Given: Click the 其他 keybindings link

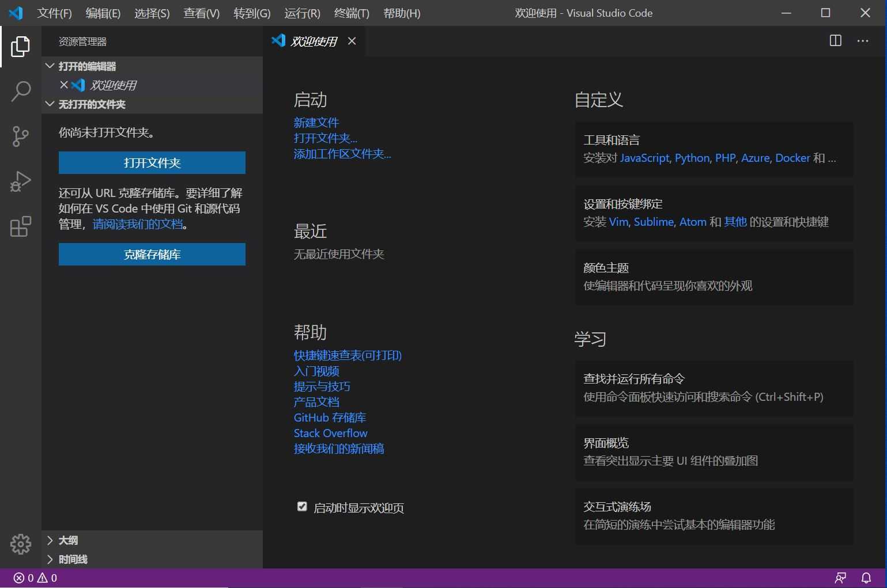Looking at the screenshot, I should pyautogui.click(x=735, y=222).
